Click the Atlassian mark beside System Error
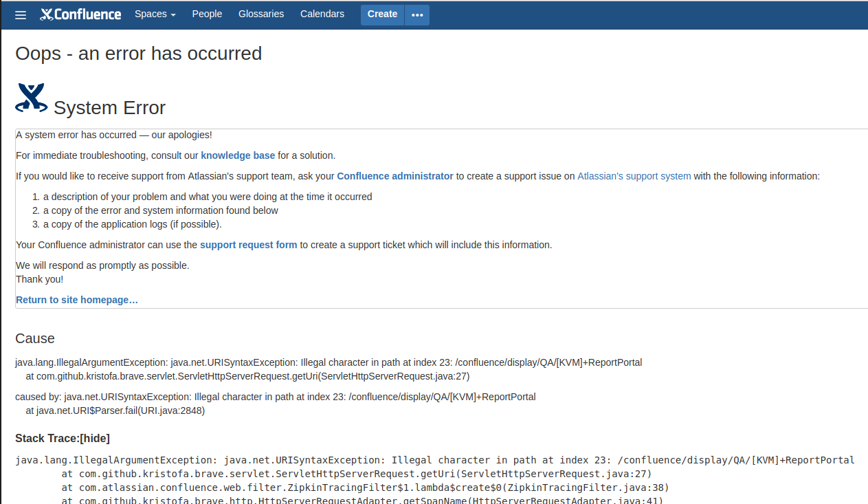This screenshot has width=868, height=504. 31,96
